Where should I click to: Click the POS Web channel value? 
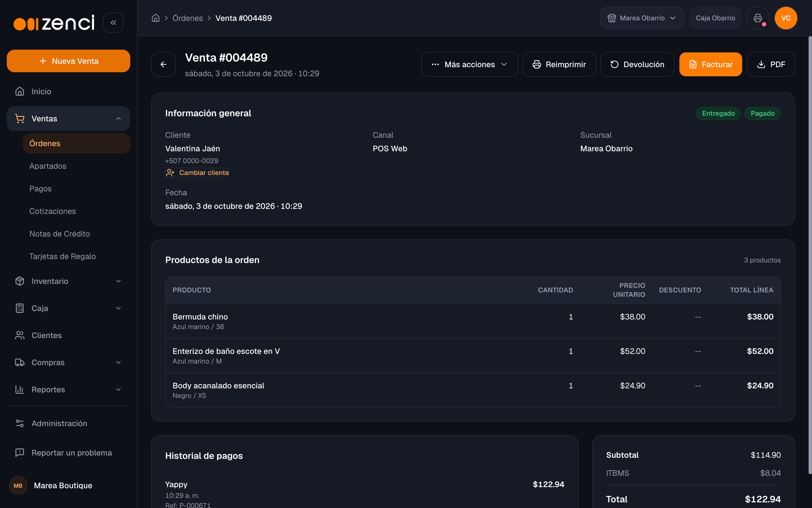click(390, 148)
